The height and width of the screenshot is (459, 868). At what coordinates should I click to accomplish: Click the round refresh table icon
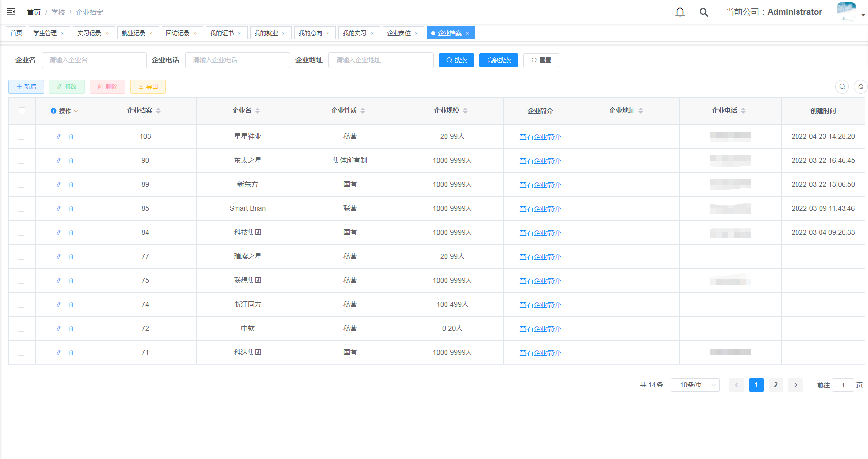(860, 87)
